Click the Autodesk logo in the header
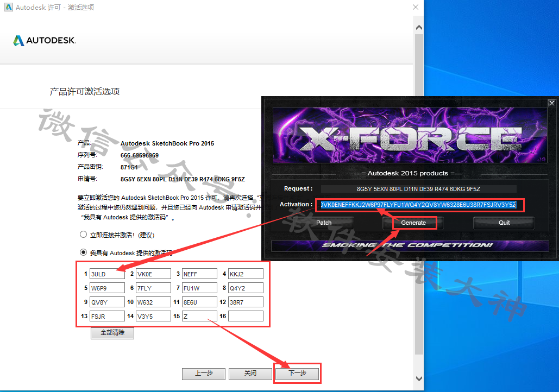The height and width of the screenshot is (392, 559). pos(45,40)
